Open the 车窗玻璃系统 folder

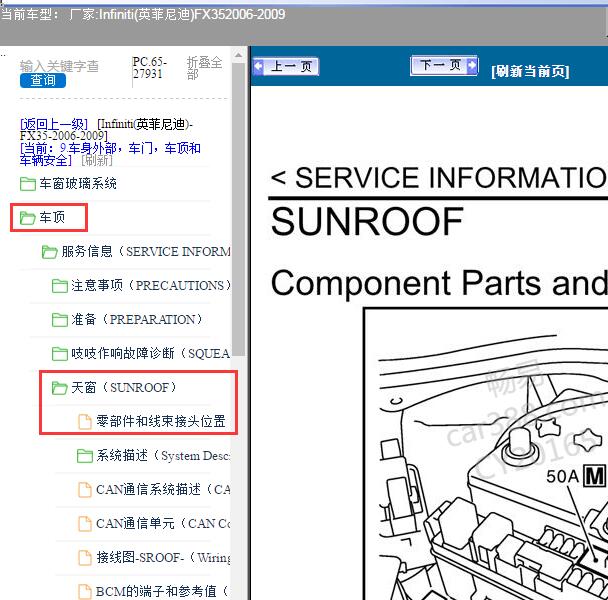[x=78, y=183]
